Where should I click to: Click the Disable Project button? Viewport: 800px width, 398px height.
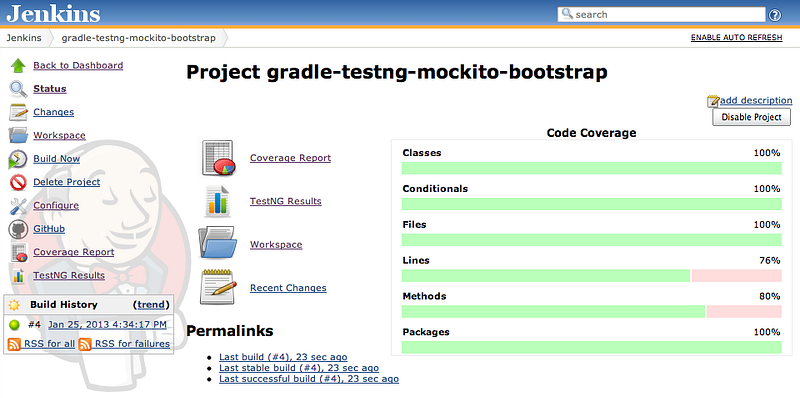[x=752, y=117]
